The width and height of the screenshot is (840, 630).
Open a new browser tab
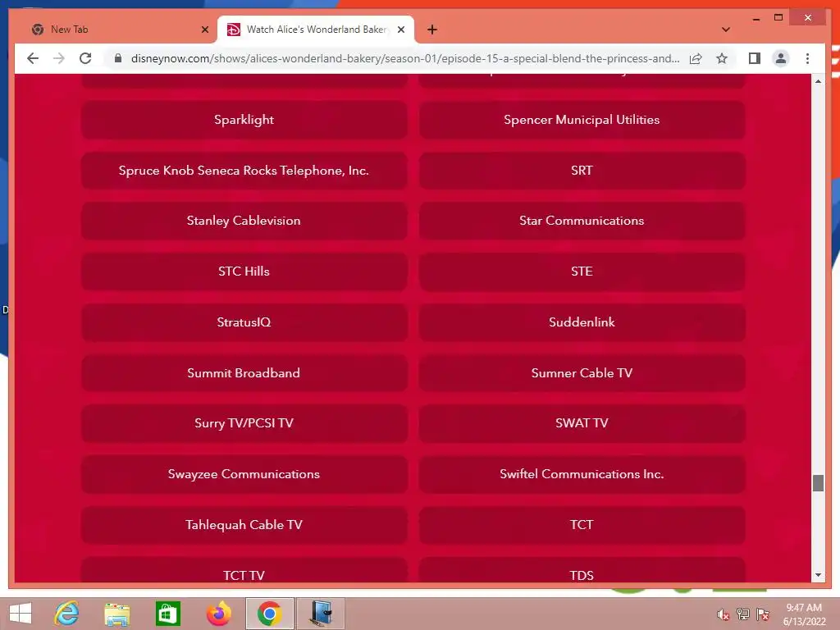click(x=432, y=30)
